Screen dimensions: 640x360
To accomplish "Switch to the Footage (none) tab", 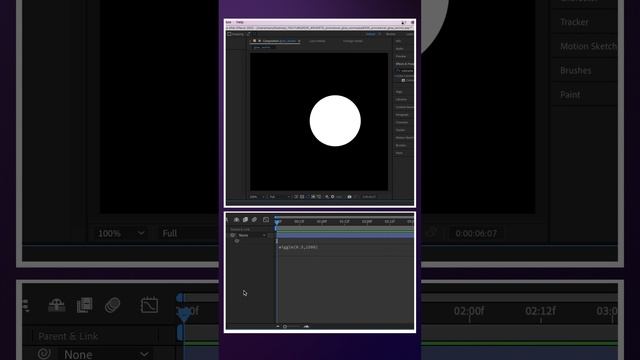I will (353, 41).
